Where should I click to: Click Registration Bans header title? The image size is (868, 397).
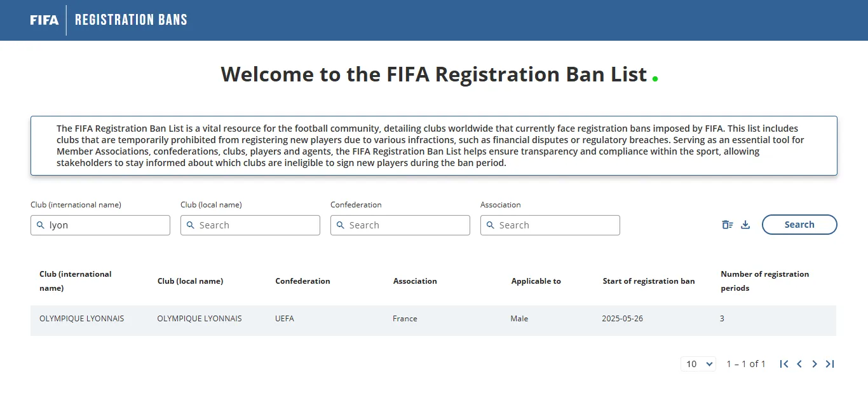point(131,20)
